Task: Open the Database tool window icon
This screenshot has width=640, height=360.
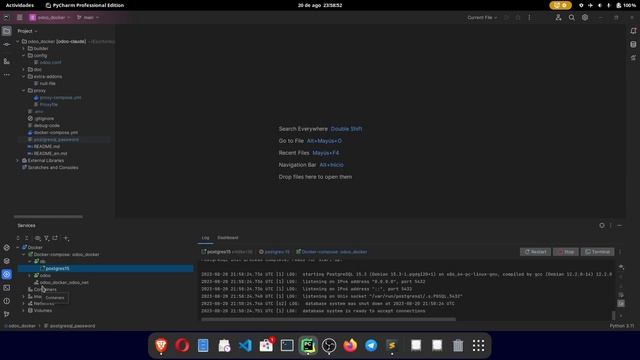Action: click(633, 44)
